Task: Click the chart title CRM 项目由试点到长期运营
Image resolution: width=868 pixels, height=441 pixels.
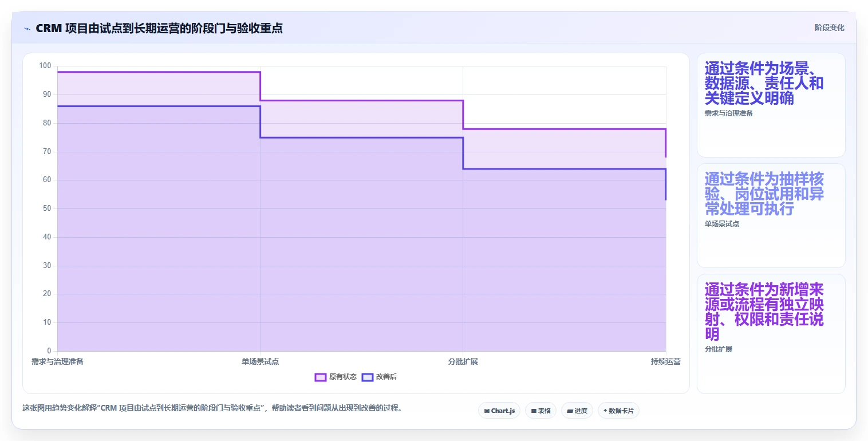Action: pos(159,28)
